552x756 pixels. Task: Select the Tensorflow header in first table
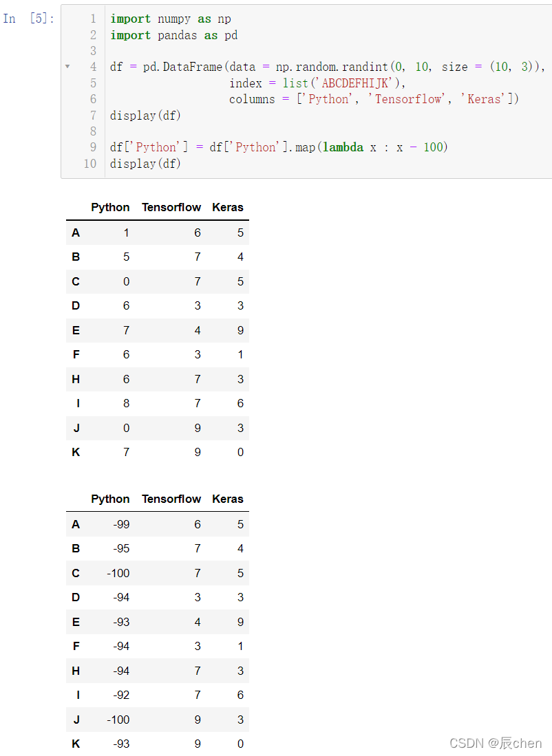[x=171, y=207]
